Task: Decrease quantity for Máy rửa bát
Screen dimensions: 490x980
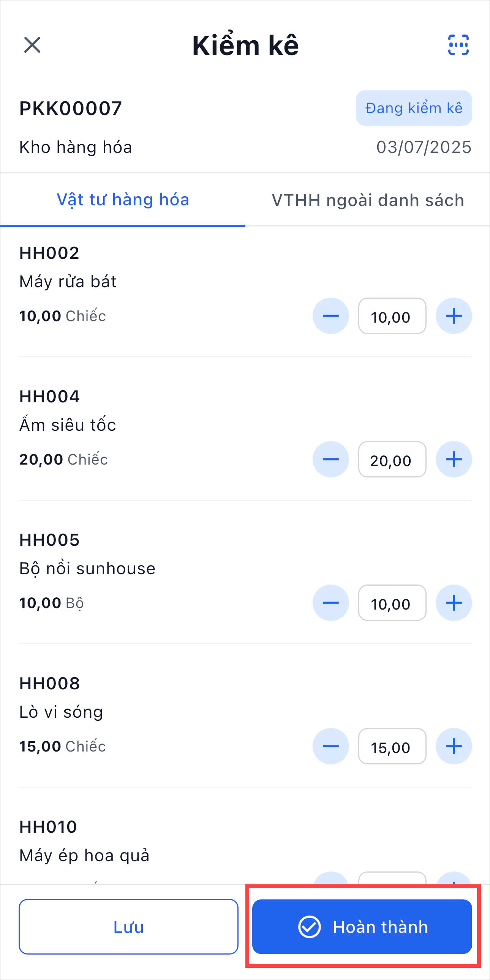Action: click(330, 316)
